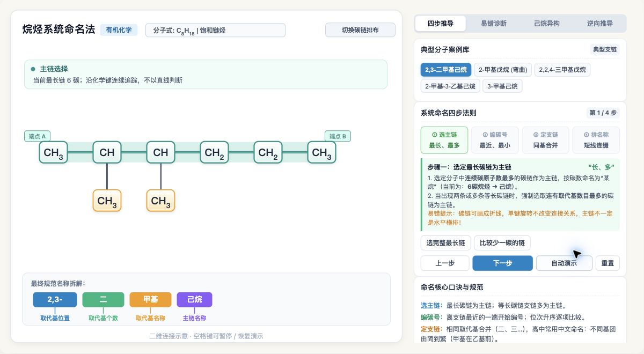Screen dimensions: 644x354
Task: Click the 烷烃系统命名法 title
Action: point(58,29)
